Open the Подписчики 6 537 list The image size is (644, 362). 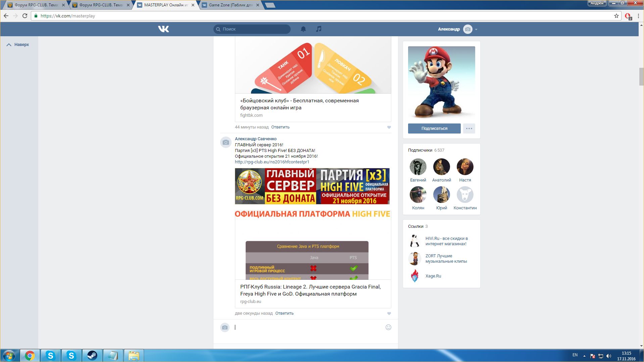(426, 150)
